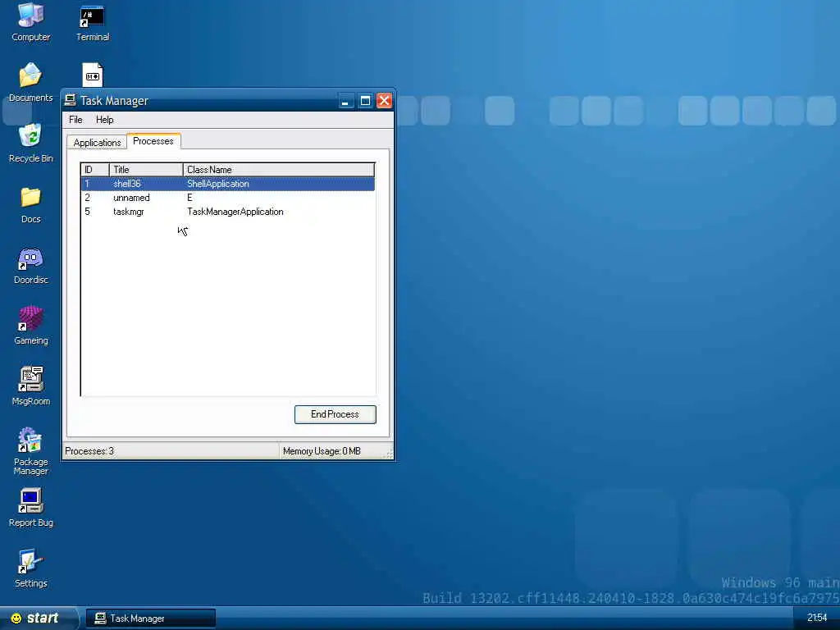Sort by the ID column header
Screen dimensions: 840x630
[95, 170]
